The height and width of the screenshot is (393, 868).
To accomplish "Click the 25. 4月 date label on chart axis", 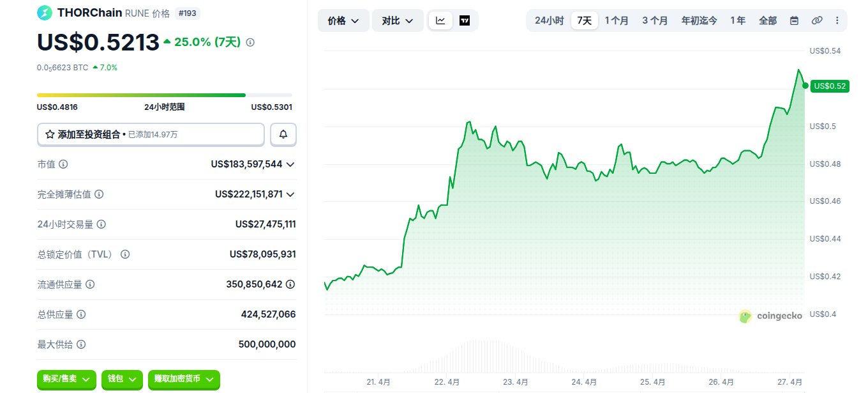I will click(x=653, y=381).
